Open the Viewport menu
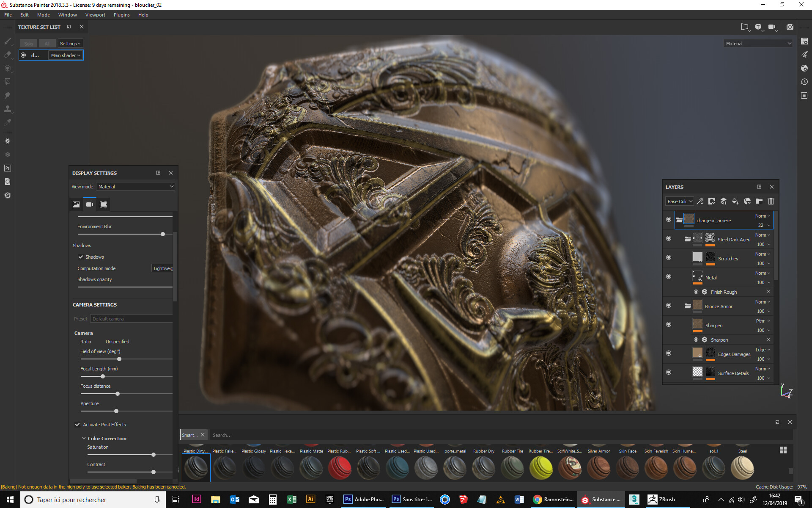Screen dimensions: 812x508 [x=95, y=15]
